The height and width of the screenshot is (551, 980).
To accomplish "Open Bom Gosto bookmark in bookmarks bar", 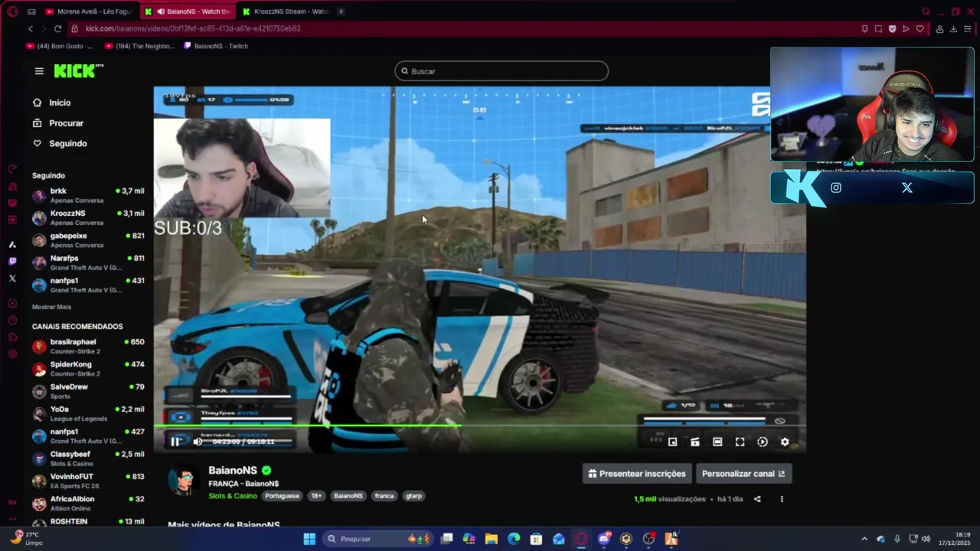I will [x=60, y=46].
